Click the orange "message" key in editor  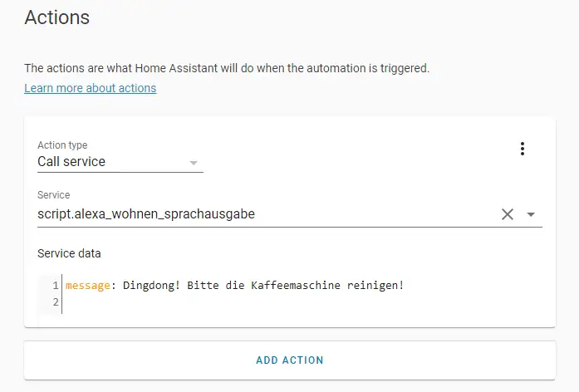click(88, 286)
